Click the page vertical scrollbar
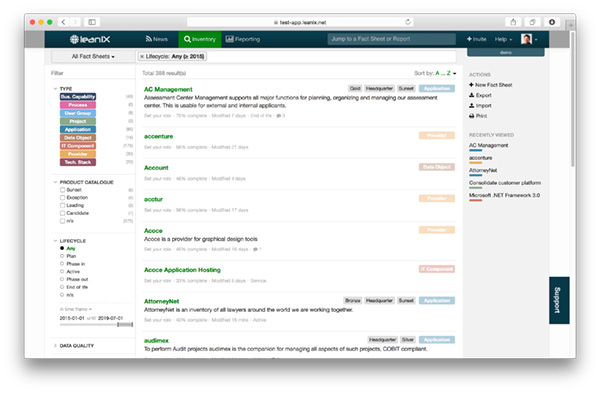Viewport: 600px width, 393px height. tap(572, 99)
